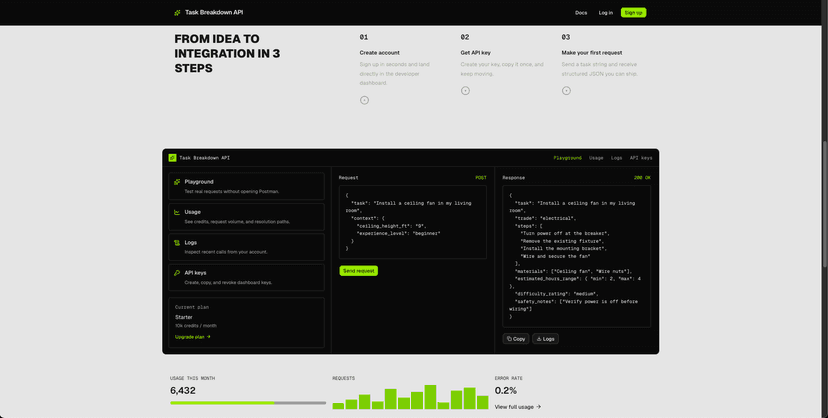Click the Usage chart sidebar icon
The image size is (828, 418).
(x=177, y=212)
